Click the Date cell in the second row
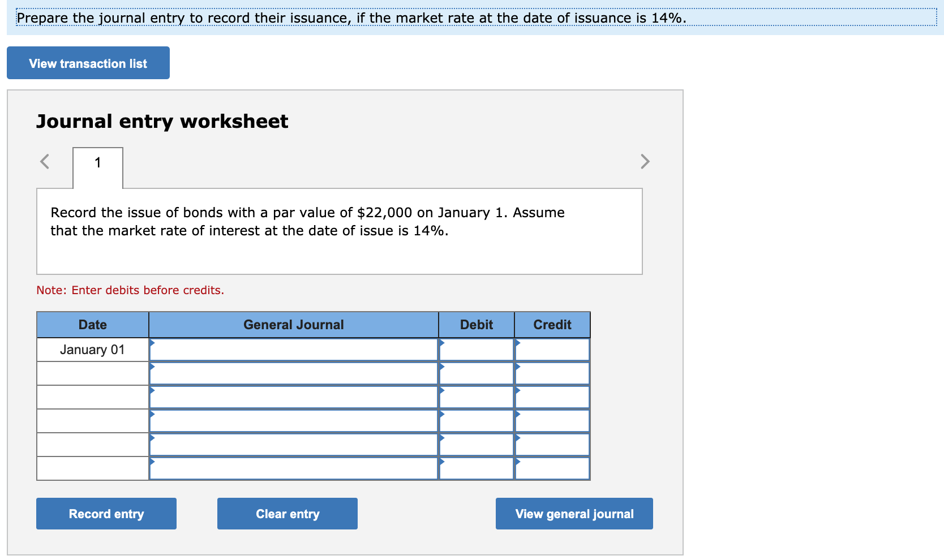The width and height of the screenshot is (944, 560). (x=92, y=373)
